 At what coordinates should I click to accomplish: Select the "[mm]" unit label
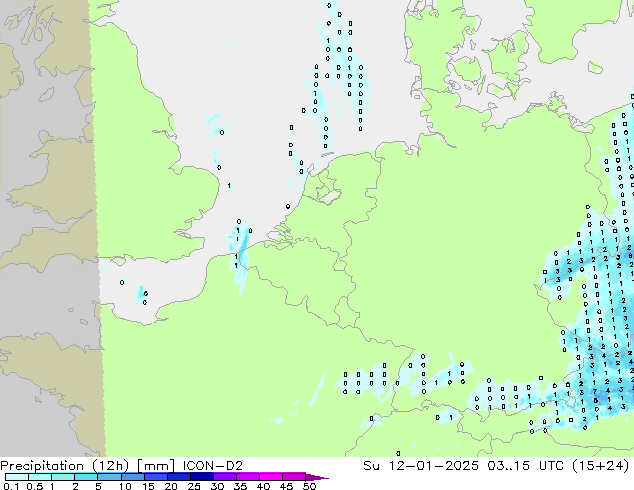click(156, 466)
